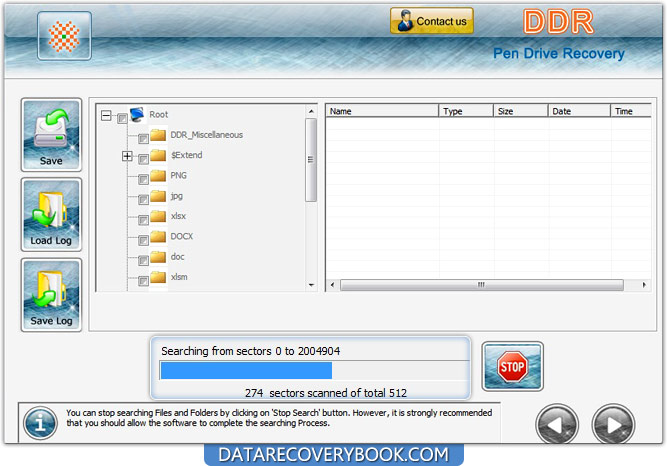This screenshot has height=466, width=667.
Task: Sort by the Time column header
Action: pos(631,111)
